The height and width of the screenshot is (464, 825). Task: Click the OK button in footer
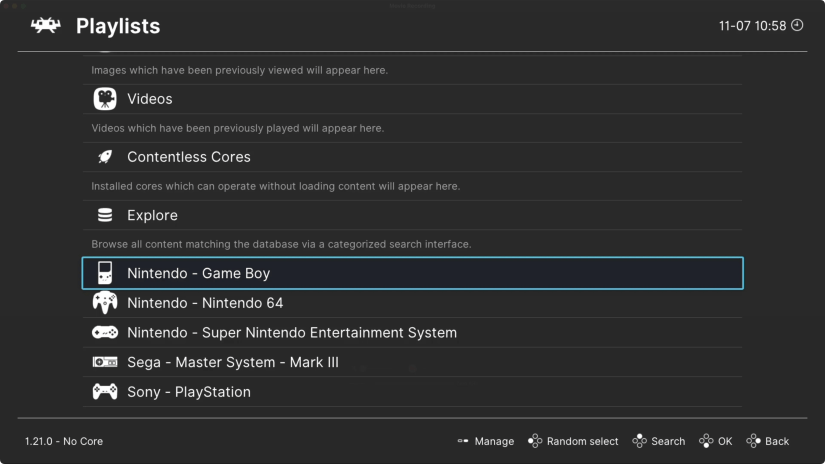(716, 441)
